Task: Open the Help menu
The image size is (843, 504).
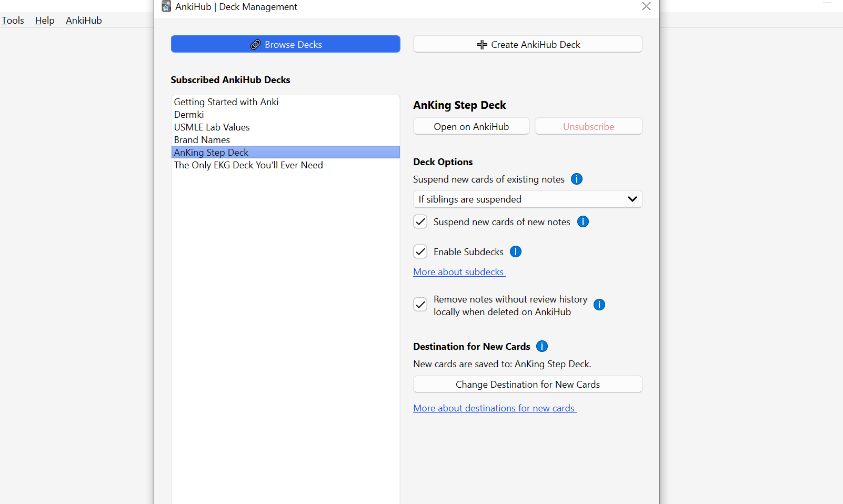Action: coord(45,21)
